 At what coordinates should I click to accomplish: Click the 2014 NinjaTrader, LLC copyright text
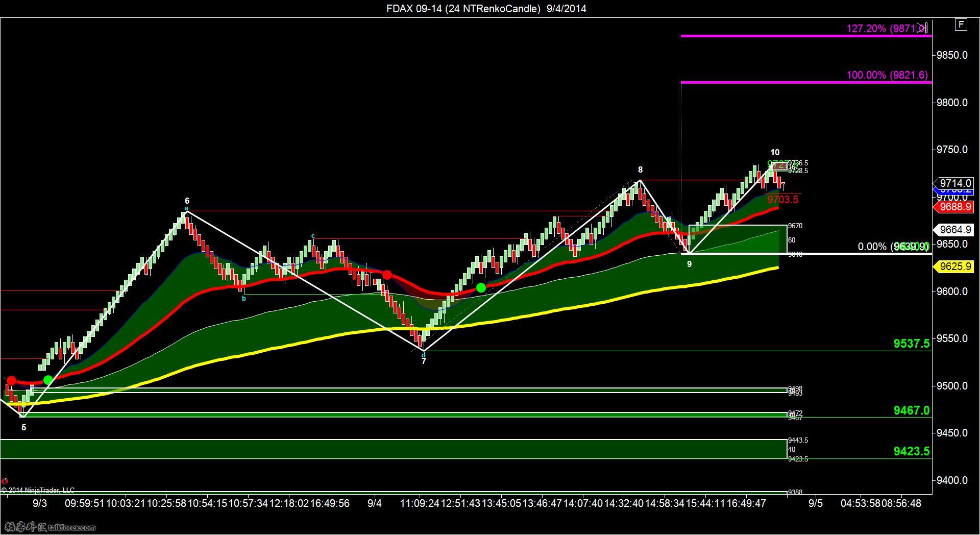[x=38, y=490]
